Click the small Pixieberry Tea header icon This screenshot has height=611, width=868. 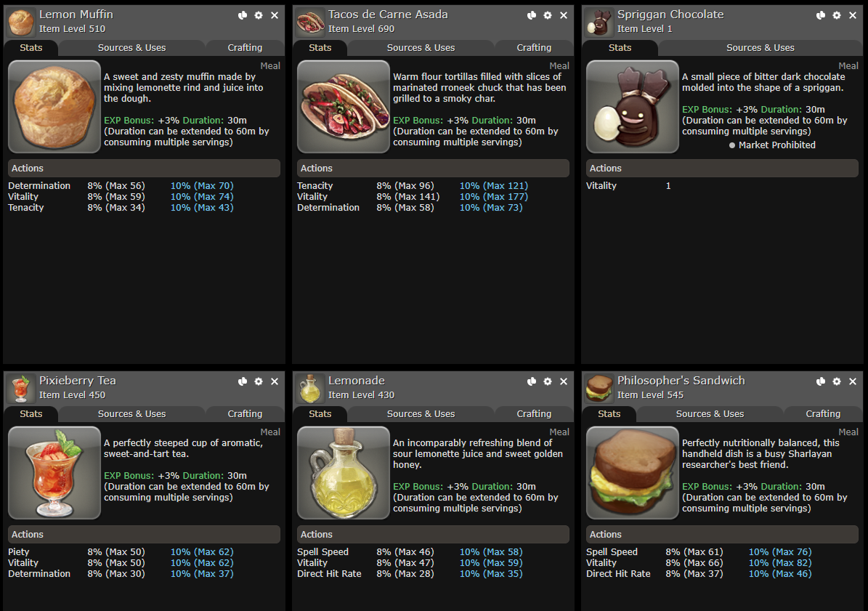pyautogui.click(x=20, y=388)
